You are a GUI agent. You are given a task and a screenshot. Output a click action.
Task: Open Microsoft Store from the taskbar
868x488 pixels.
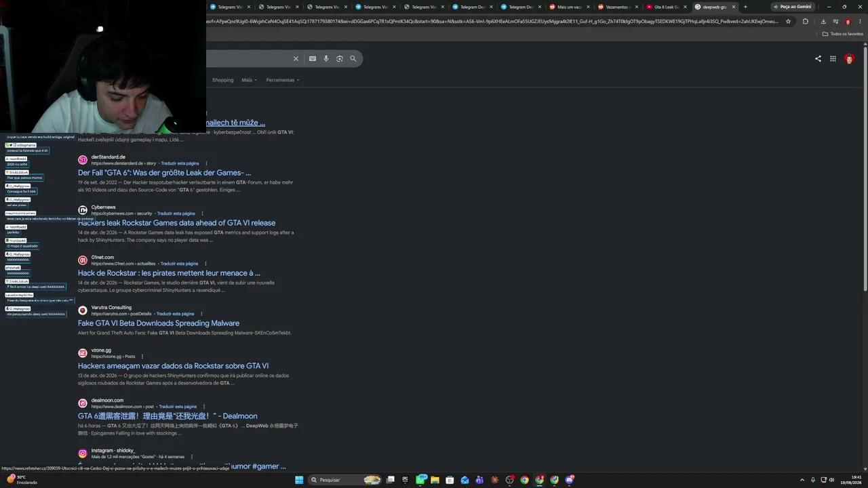pos(450,480)
